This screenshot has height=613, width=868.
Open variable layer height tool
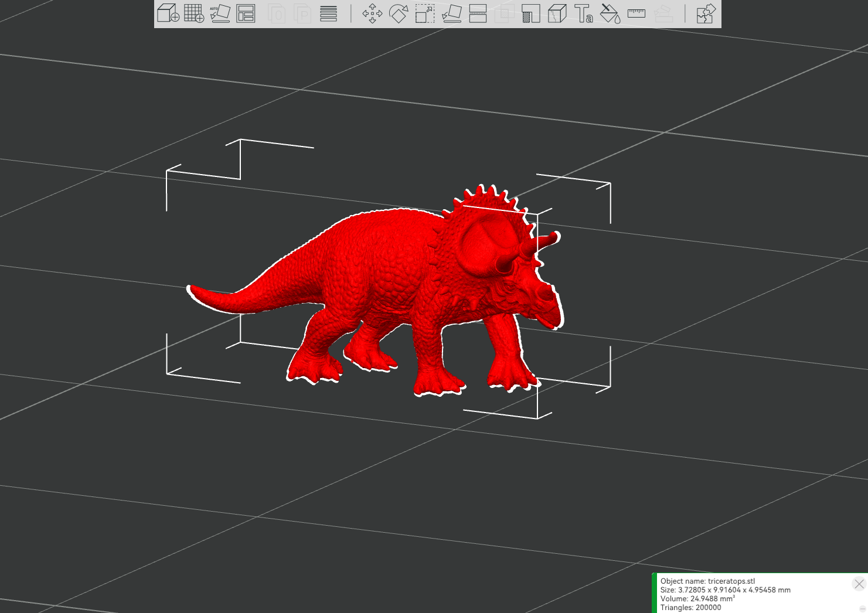329,13
